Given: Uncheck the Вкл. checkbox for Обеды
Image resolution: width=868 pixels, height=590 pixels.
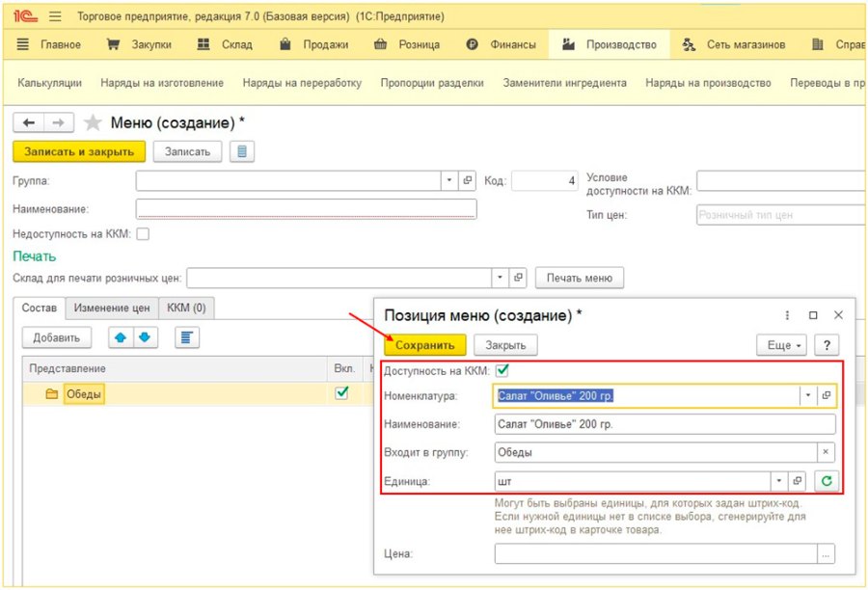Looking at the screenshot, I should tap(342, 393).
